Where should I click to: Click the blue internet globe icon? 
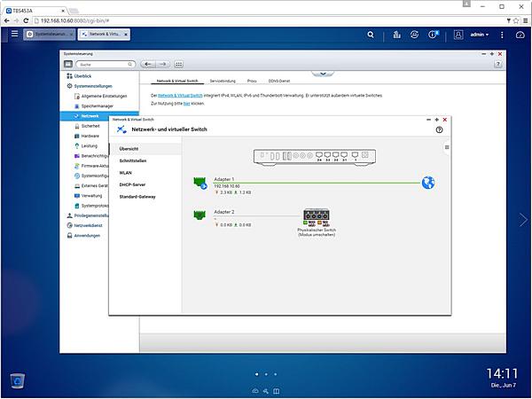click(x=428, y=183)
